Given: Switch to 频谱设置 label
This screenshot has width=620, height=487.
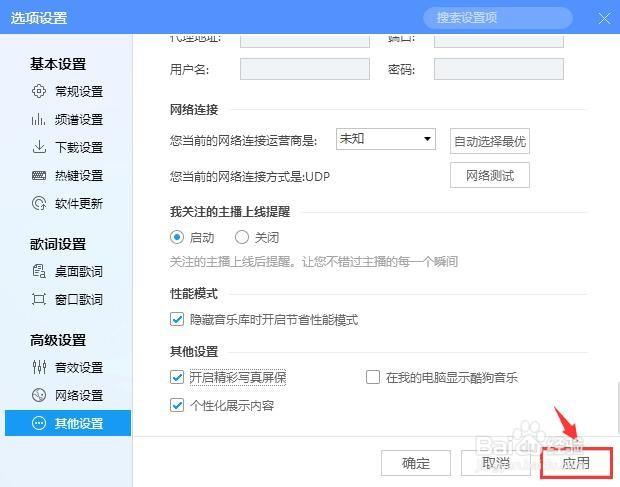Looking at the screenshot, I should click(79, 119).
